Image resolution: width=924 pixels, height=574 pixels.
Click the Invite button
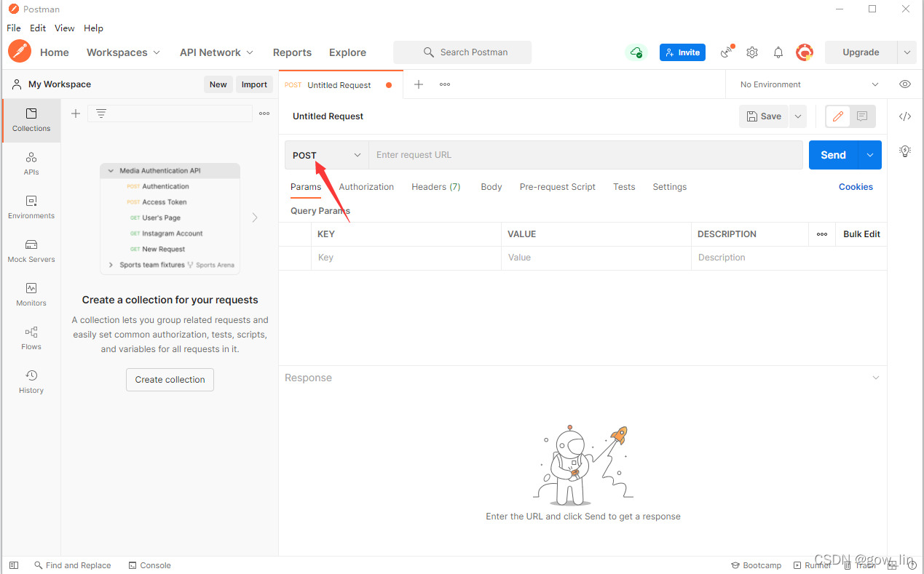(682, 52)
